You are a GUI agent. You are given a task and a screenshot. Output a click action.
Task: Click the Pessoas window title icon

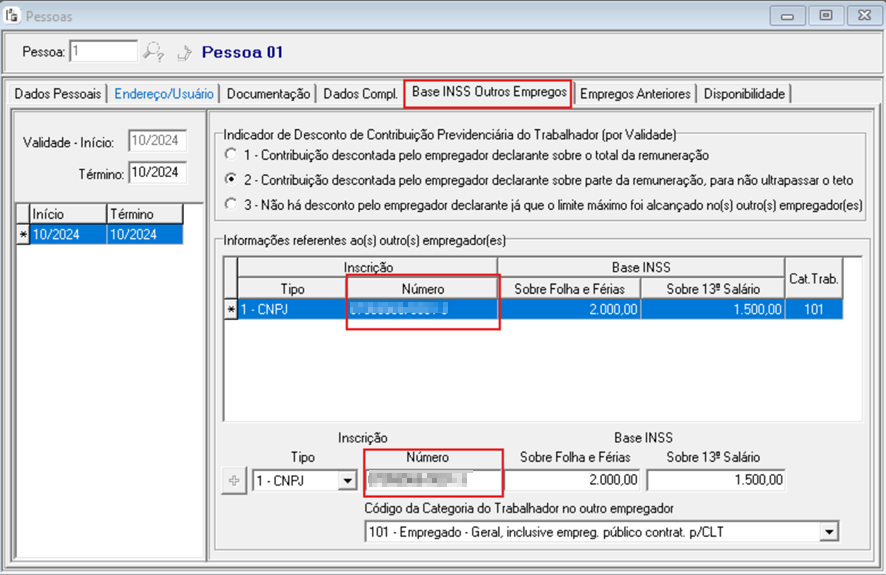(x=12, y=16)
